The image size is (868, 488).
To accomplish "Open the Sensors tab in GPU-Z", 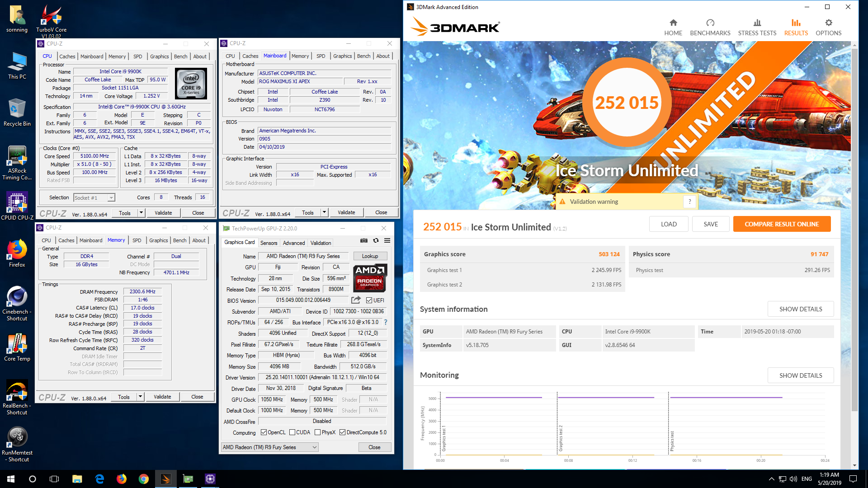I will [x=269, y=243].
